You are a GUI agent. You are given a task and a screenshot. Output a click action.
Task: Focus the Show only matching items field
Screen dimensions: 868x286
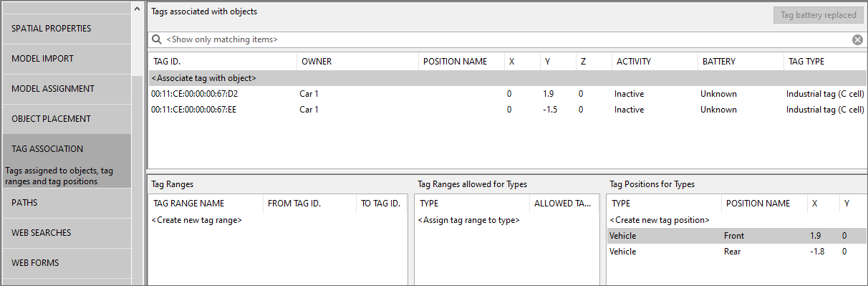click(x=507, y=39)
